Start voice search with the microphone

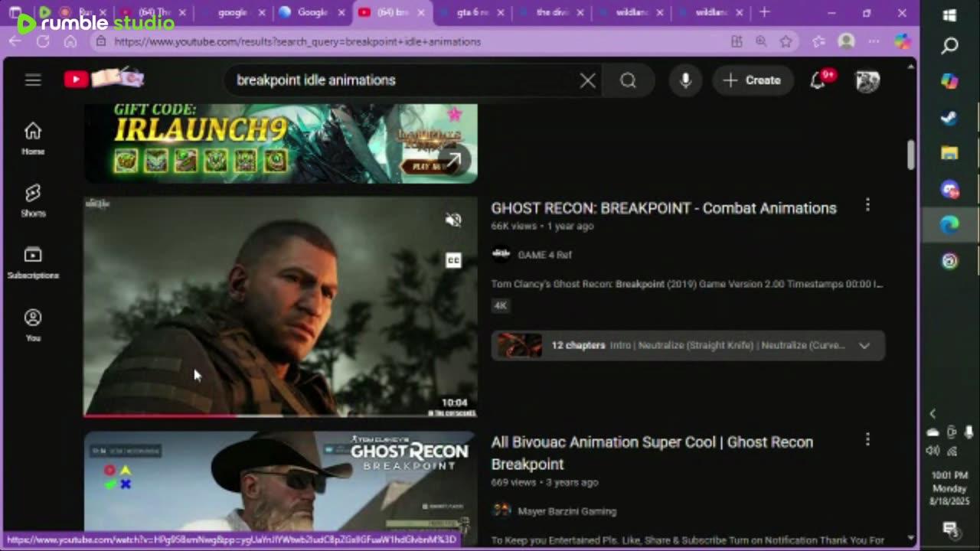coord(685,80)
